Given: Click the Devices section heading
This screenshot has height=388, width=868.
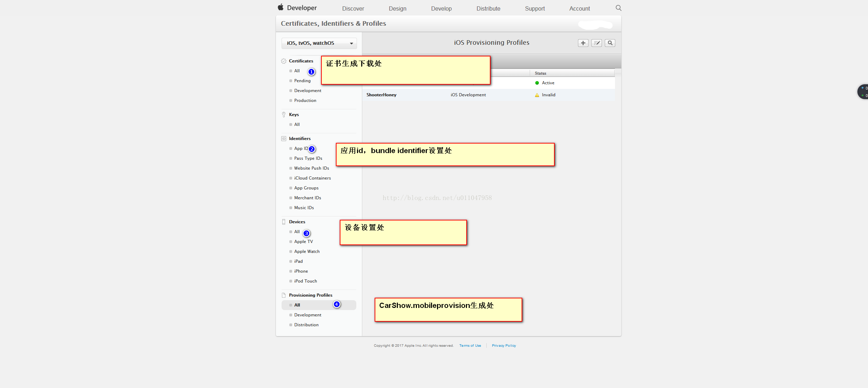Looking at the screenshot, I should pos(297,222).
